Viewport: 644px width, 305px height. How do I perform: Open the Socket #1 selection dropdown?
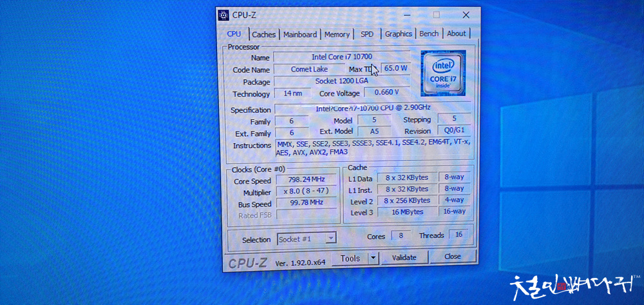[307, 239]
